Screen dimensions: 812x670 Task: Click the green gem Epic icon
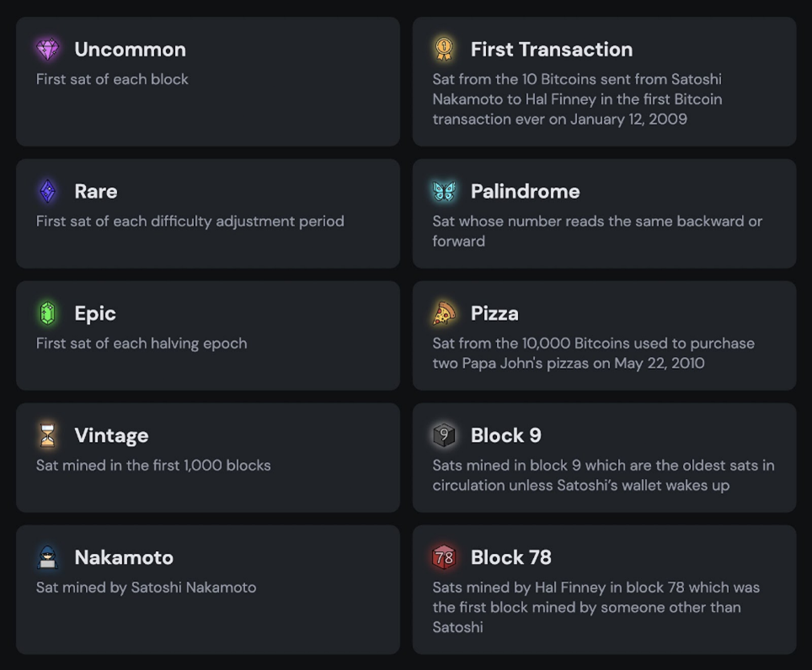tap(48, 313)
